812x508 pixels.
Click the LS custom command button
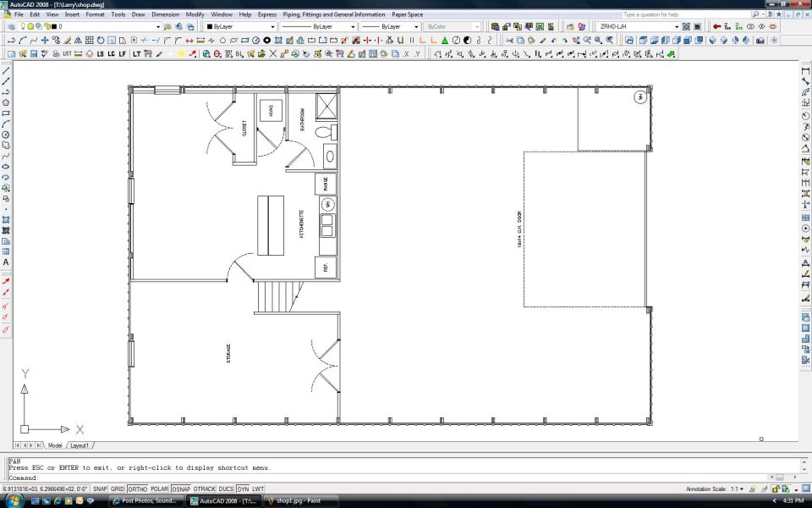101,53
